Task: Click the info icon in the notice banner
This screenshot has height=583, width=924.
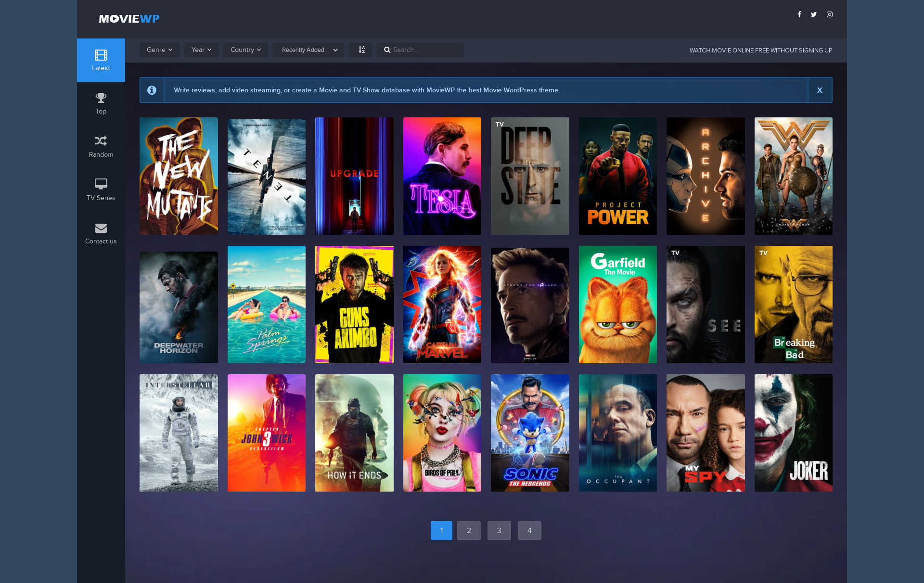Action: click(152, 90)
